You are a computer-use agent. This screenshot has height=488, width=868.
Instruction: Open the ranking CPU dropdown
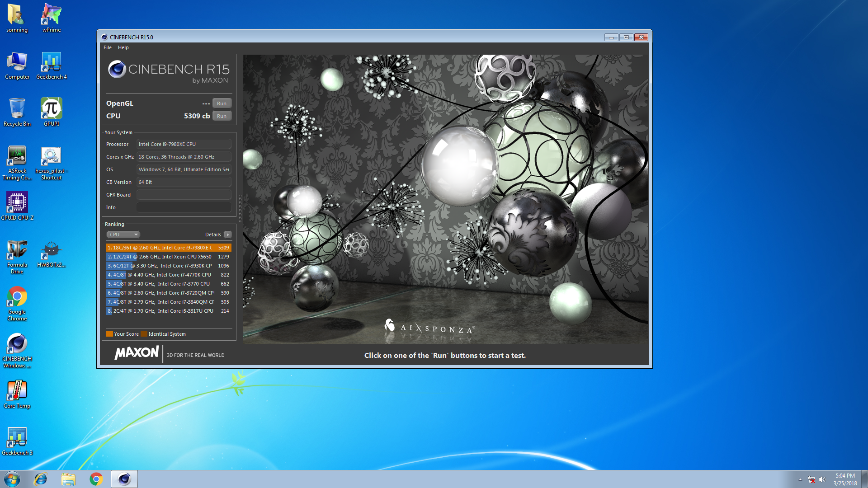click(123, 235)
